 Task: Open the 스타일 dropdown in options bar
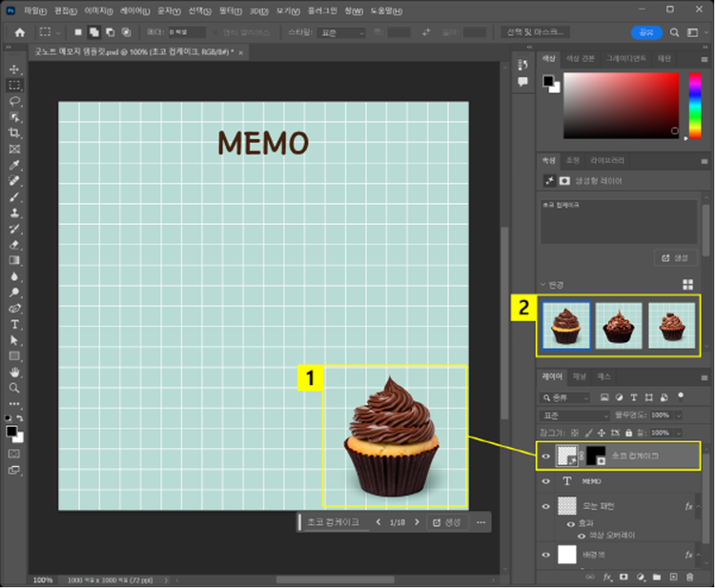point(340,32)
